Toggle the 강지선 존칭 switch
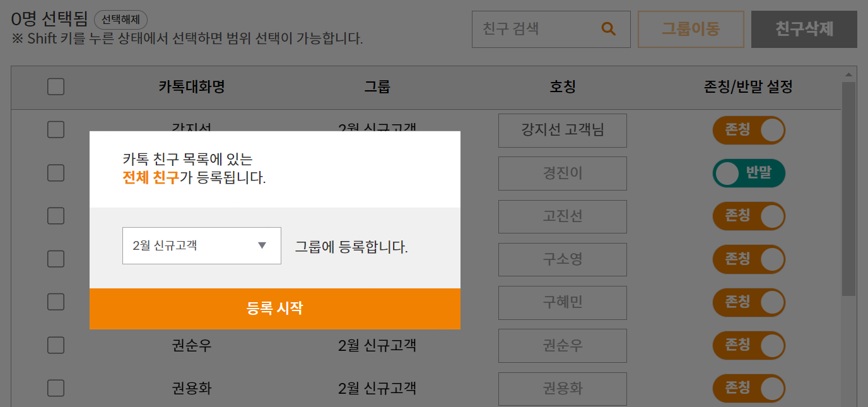 (749, 131)
